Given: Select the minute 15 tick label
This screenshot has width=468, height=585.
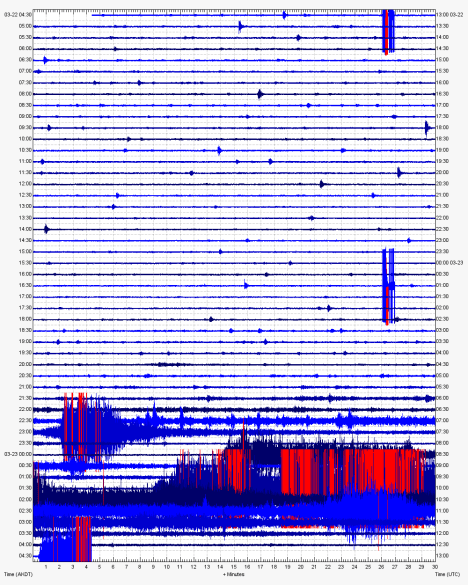Looking at the screenshot, I should (234, 567).
